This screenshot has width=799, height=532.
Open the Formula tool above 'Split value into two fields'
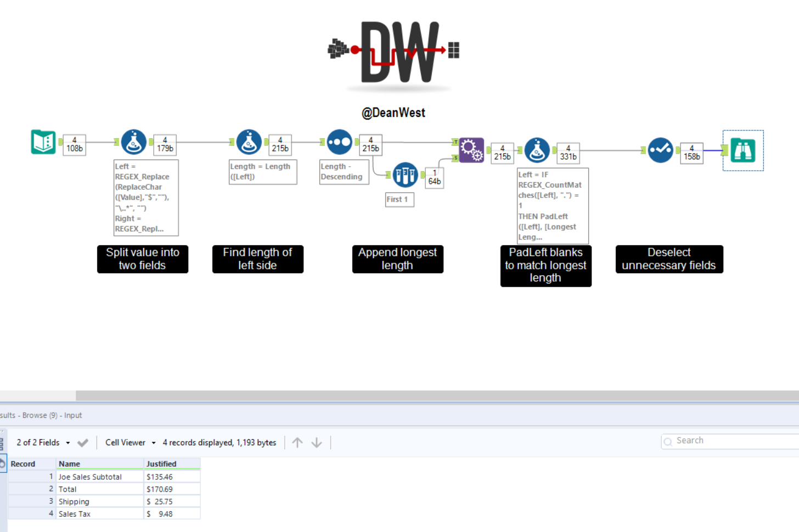coord(133,142)
